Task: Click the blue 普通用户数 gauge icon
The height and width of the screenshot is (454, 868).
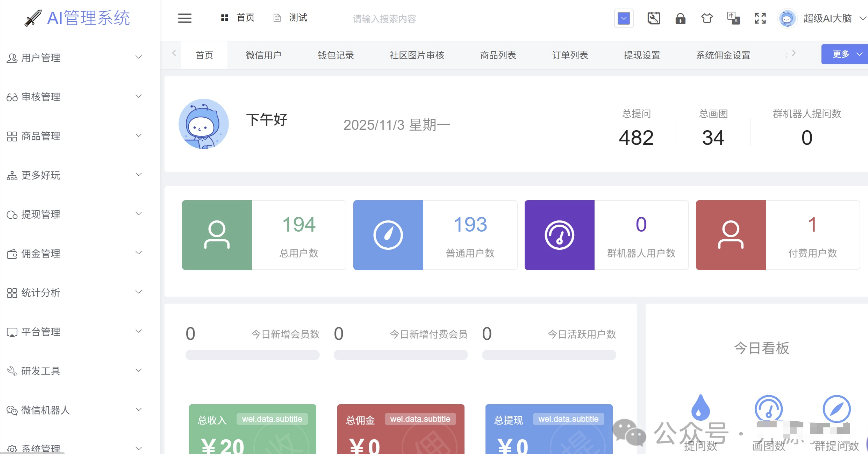Action: coord(388,235)
